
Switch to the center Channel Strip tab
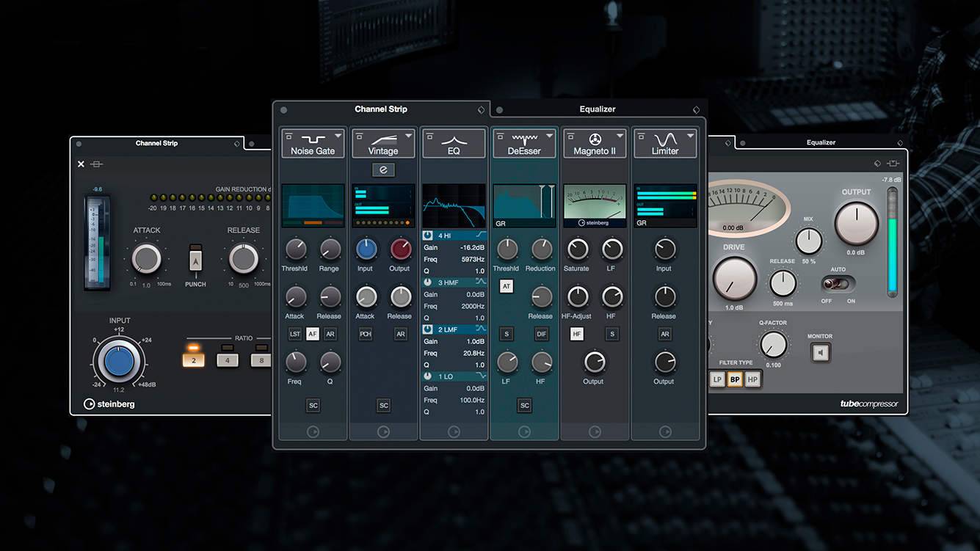381,109
